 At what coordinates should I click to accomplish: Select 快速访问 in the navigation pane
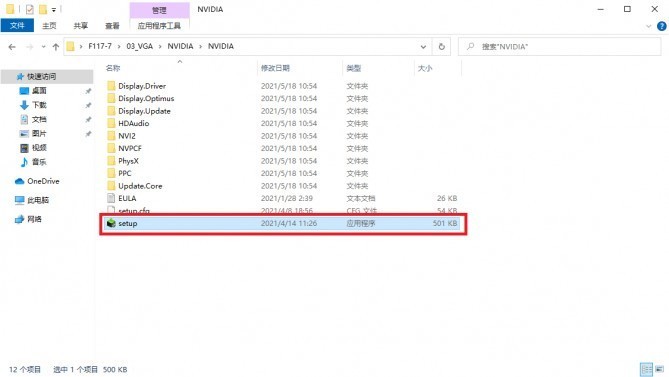click(41, 76)
